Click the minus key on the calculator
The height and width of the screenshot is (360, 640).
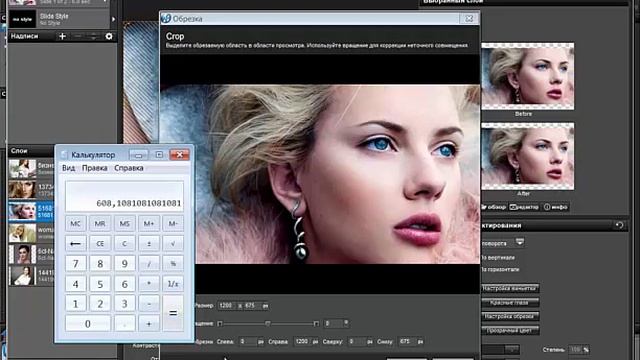pos(149,304)
